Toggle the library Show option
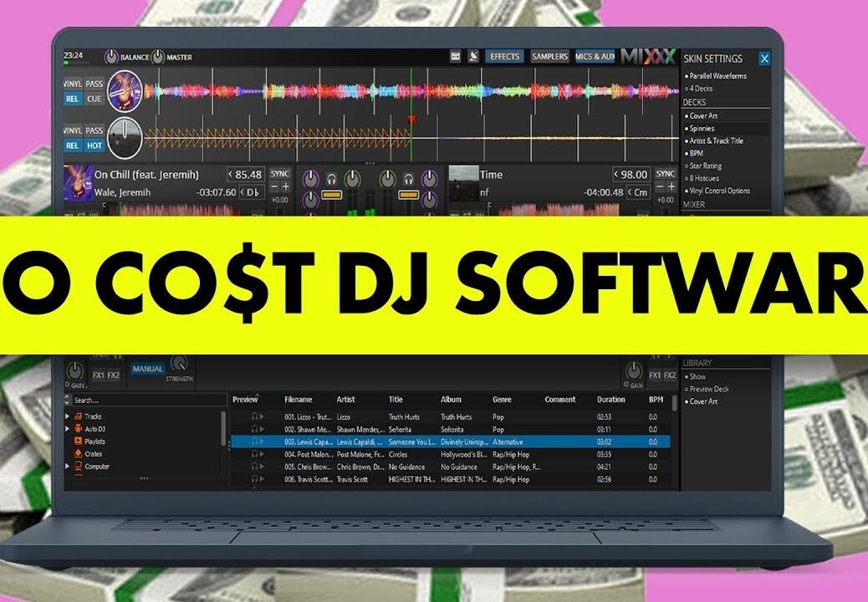868x602 pixels. click(x=695, y=376)
